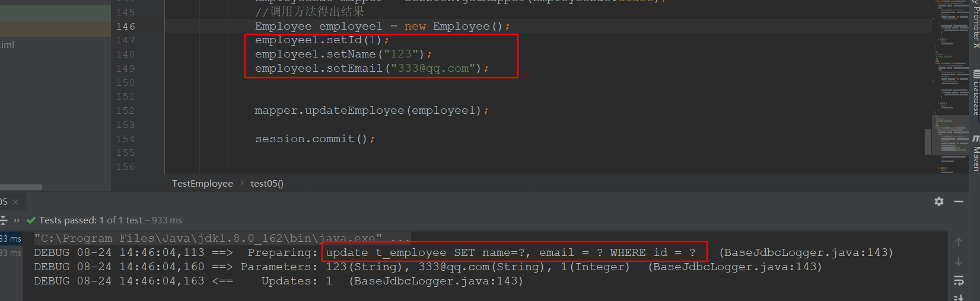
Task: Select the TestEmployee breadcrumb
Action: tap(202, 184)
